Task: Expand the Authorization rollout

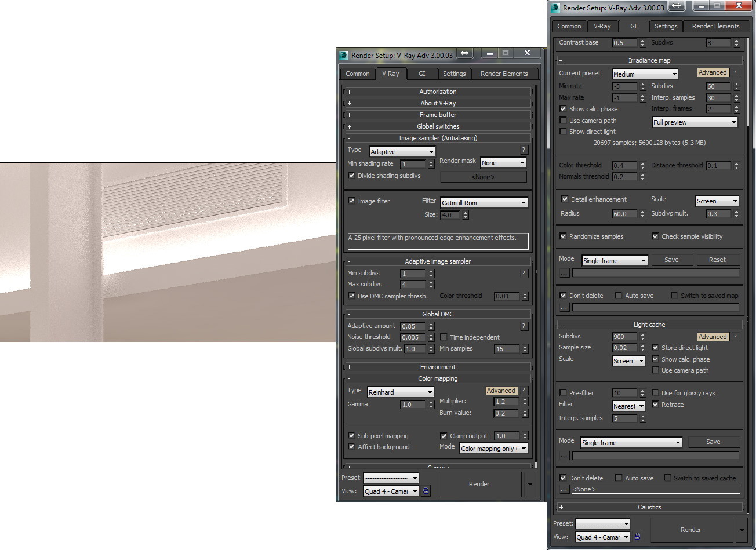Action: 438,92
